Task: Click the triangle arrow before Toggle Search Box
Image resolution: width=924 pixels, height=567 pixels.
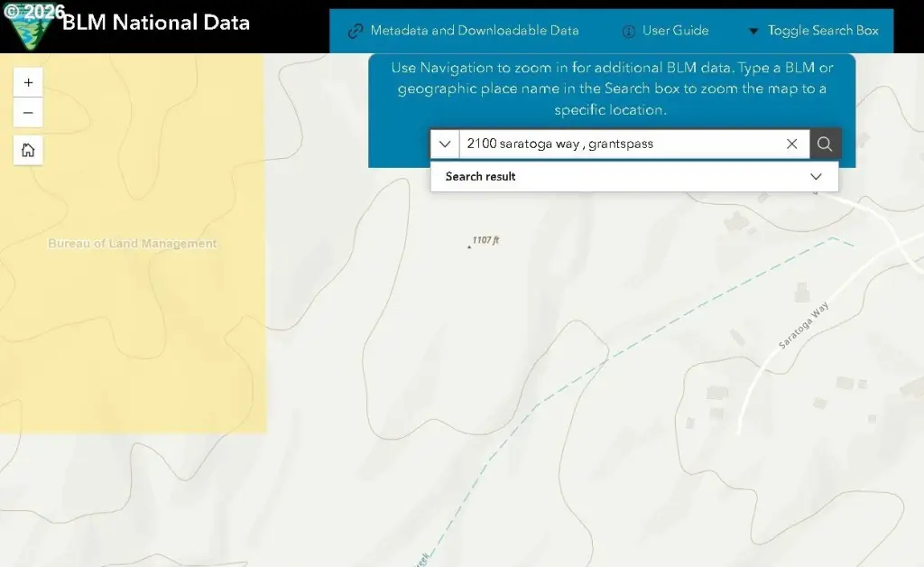Action: (x=753, y=31)
